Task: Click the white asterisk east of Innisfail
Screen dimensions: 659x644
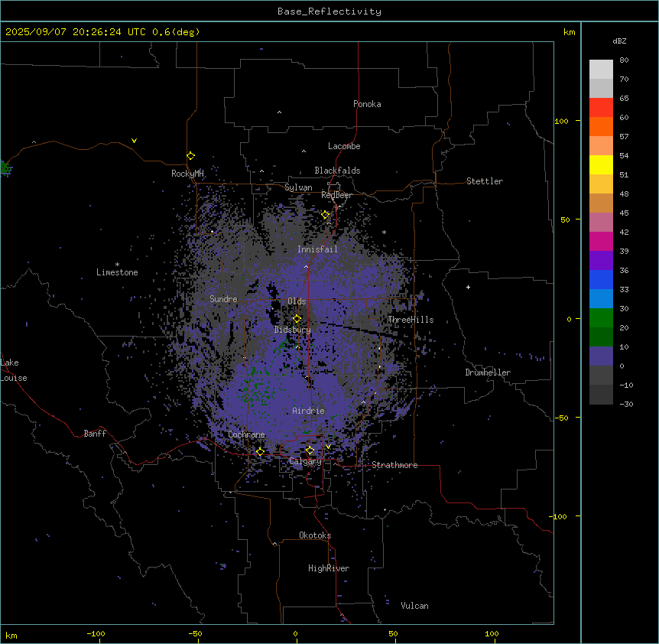Action: coord(384,232)
